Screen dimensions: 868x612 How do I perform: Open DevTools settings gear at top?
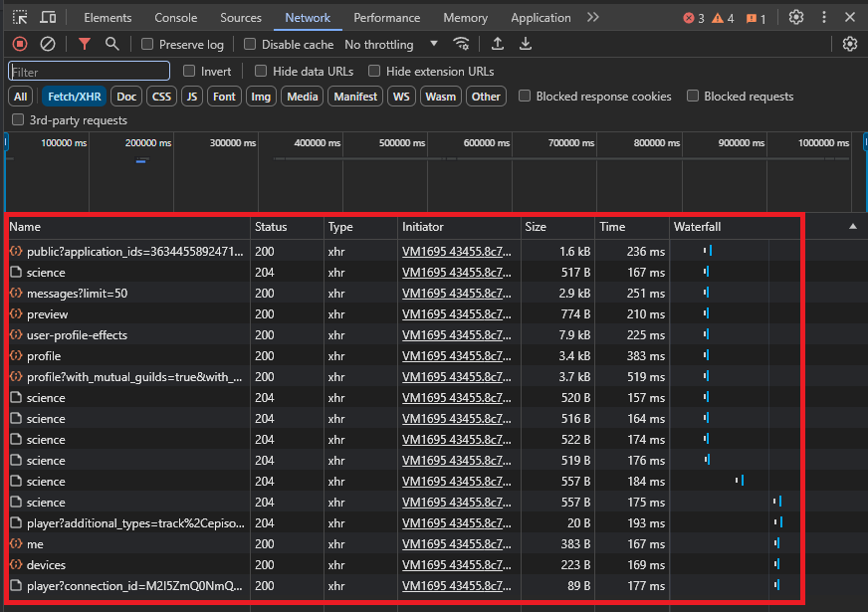tap(796, 18)
